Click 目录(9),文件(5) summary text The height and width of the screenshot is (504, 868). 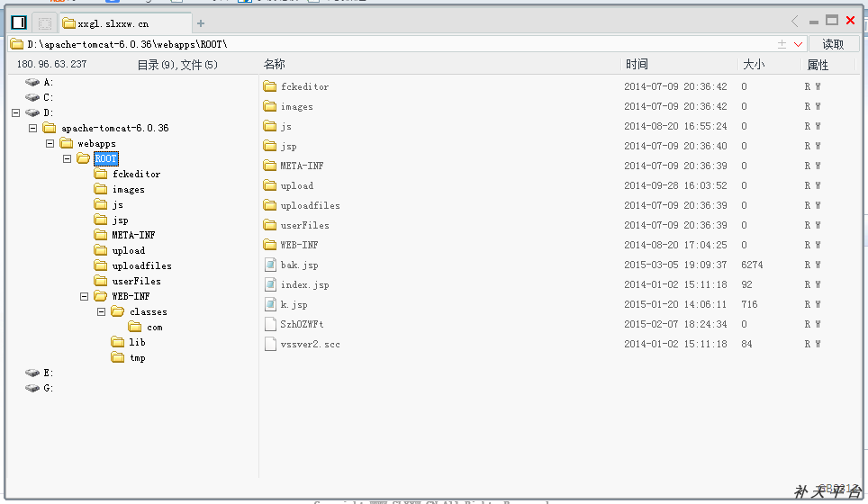(177, 65)
